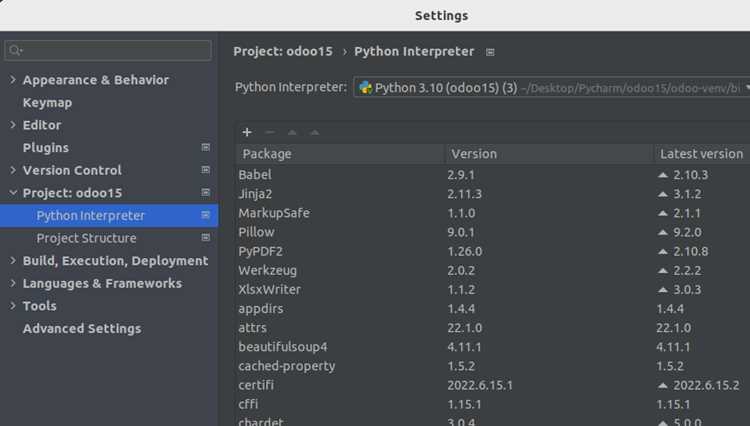Click the Project: odoo15 breadcrumb
The height and width of the screenshot is (426, 750).
tap(283, 52)
